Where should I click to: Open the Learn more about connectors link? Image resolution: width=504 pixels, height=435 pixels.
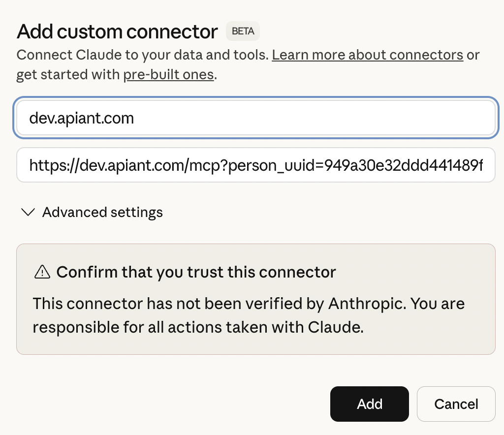[367, 55]
